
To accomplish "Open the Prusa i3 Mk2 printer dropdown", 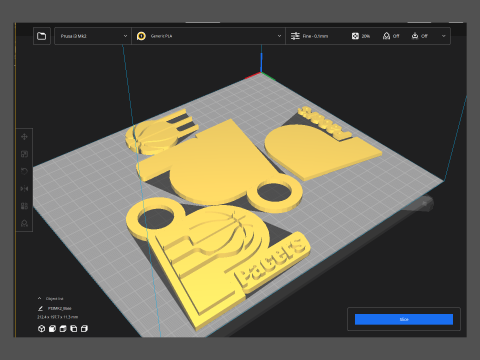I will pyautogui.click(x=93, y=36).
